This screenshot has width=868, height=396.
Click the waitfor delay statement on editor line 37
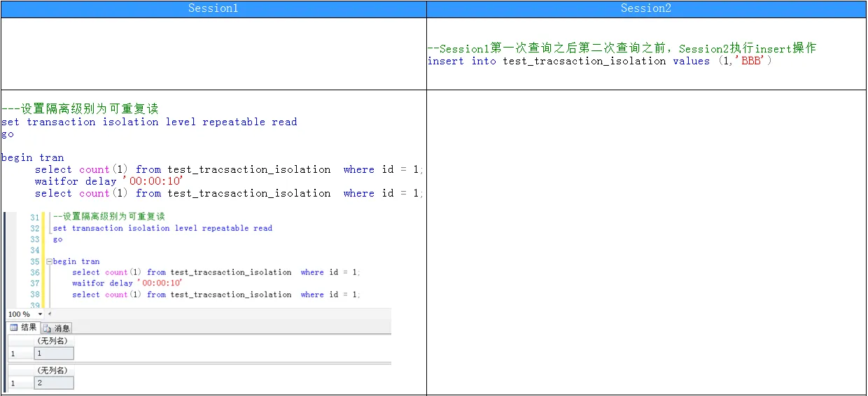(x=127, y=283)
